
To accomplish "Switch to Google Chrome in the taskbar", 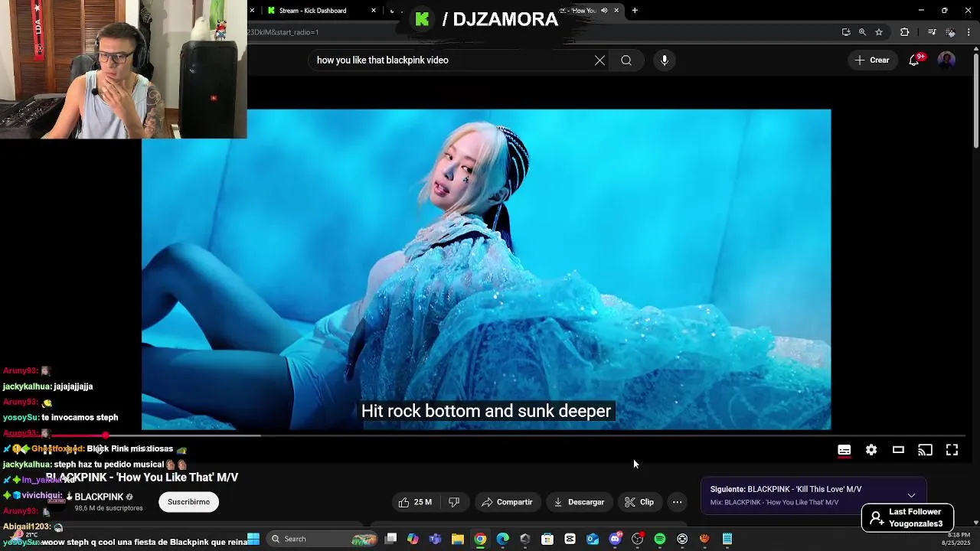I will (480, 539).
